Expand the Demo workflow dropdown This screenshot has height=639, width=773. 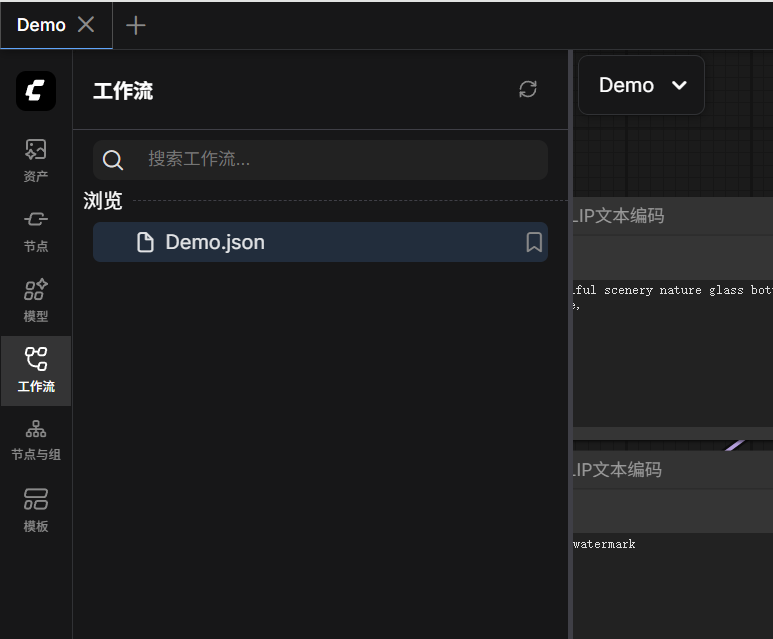point(641,85)
